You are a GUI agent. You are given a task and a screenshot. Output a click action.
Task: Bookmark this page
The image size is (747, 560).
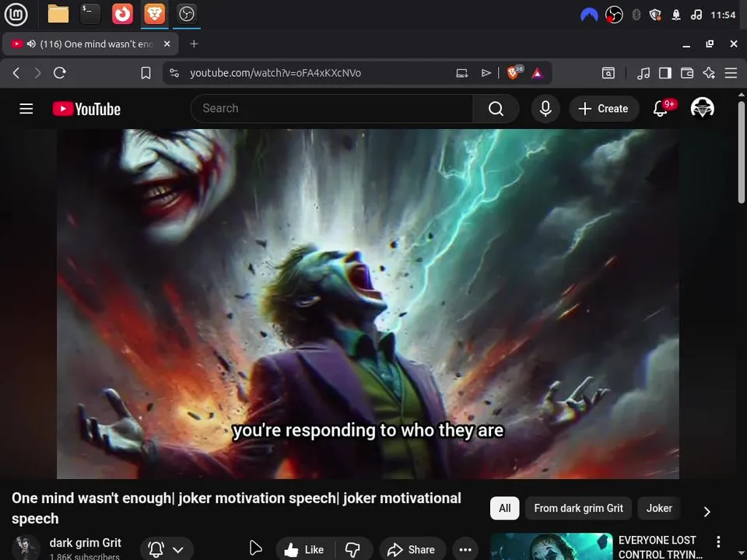146,73
